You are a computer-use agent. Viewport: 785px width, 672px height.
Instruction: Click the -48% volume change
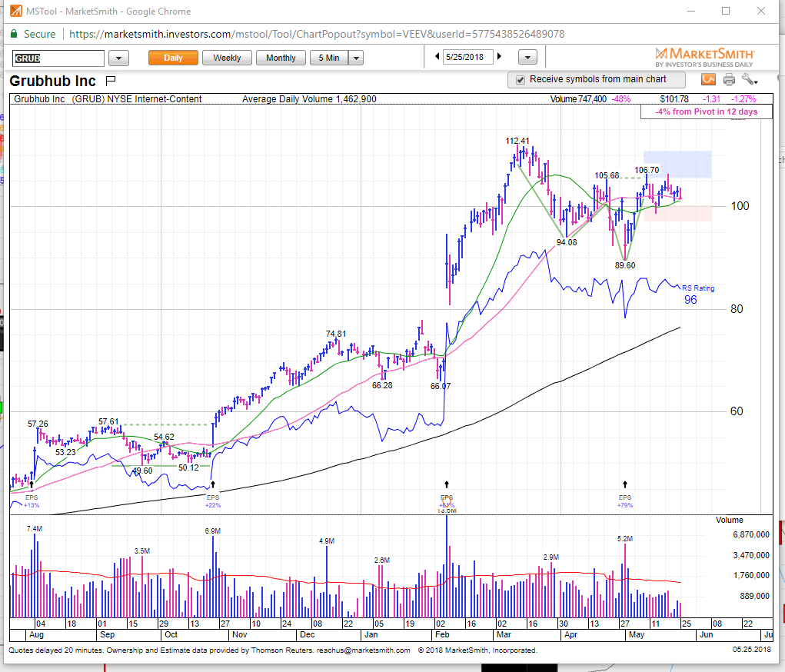point(621,99)
